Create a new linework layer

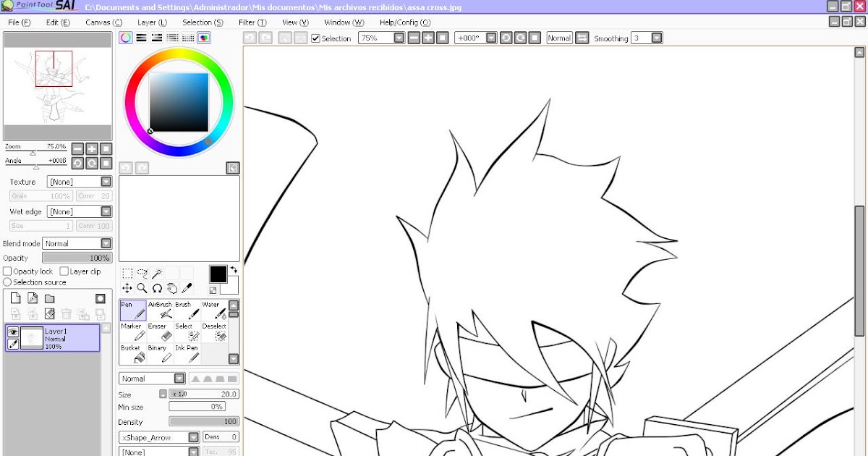(x=33, y=298)
